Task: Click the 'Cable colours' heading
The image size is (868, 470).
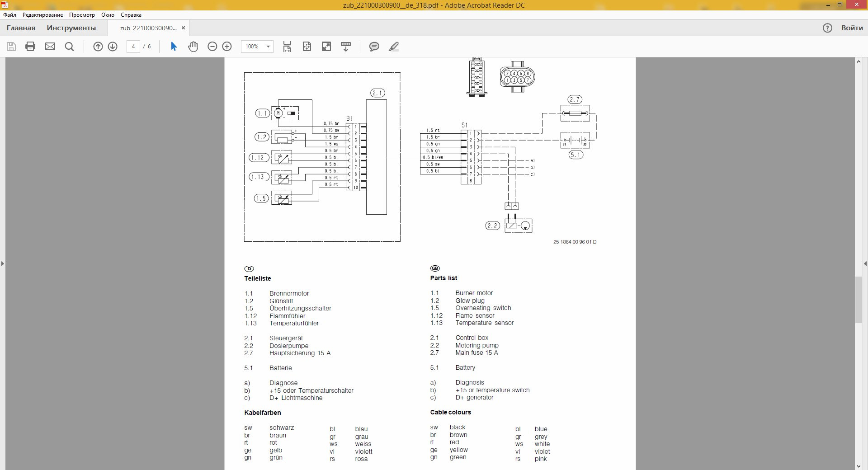Action: [x=451, y=412]
